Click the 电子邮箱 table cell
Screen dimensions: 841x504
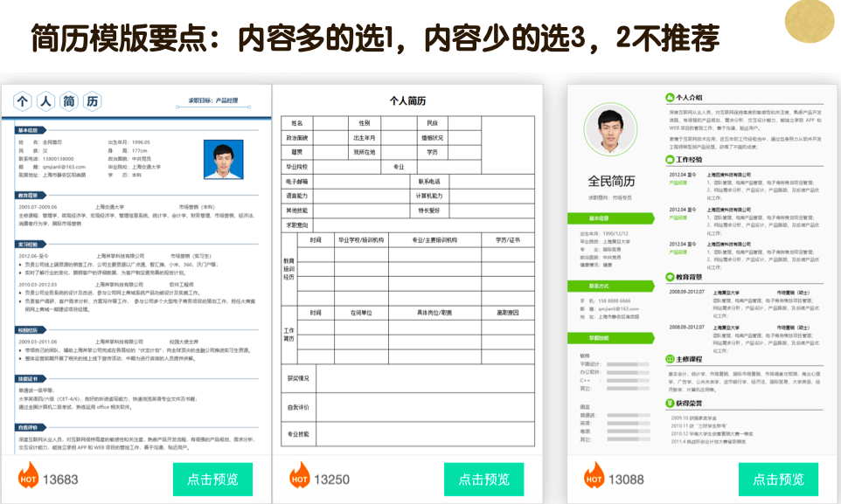(x=297, y=182)
